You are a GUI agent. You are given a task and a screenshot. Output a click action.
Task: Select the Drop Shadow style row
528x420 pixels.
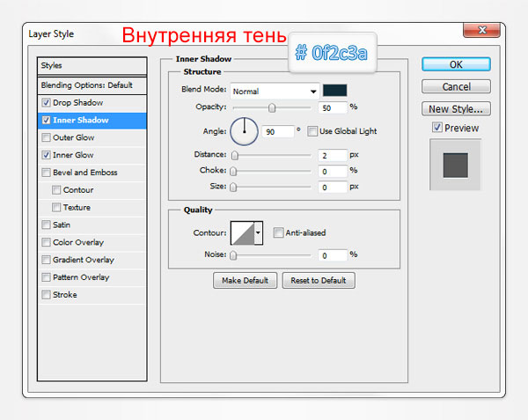[x=92, y=103]
